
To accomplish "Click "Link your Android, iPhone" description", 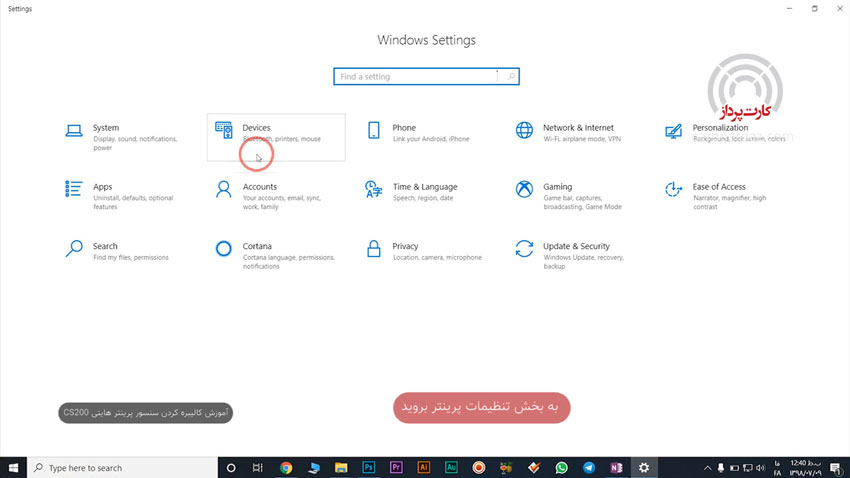I will click(431, 139).
